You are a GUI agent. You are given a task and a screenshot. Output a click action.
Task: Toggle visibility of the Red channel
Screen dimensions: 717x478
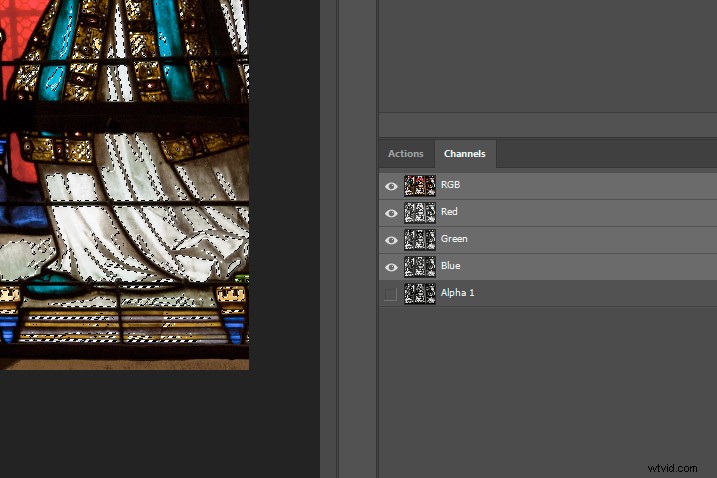point(391,213)
